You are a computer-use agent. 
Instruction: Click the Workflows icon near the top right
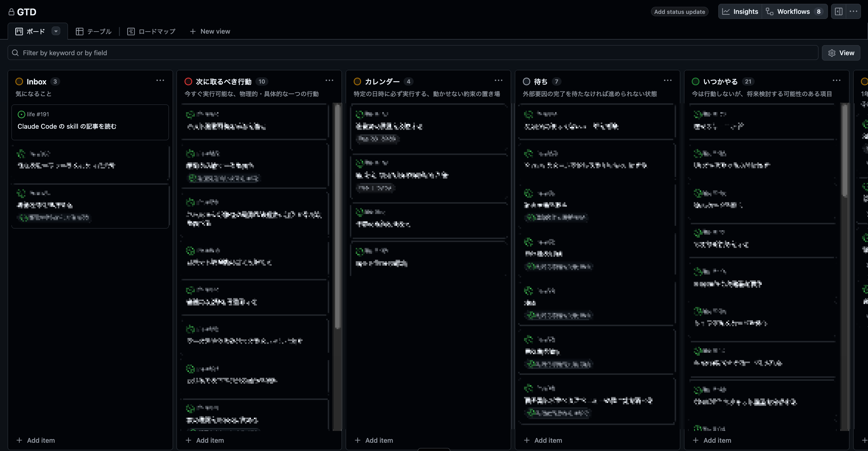point(770,11)
